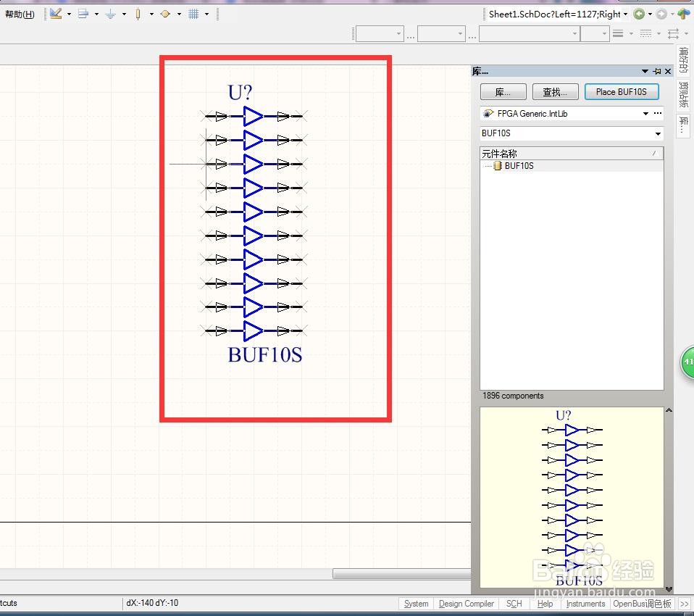Select the U? designator on schematic
This screenshot has height=616, width=694.
240,93
